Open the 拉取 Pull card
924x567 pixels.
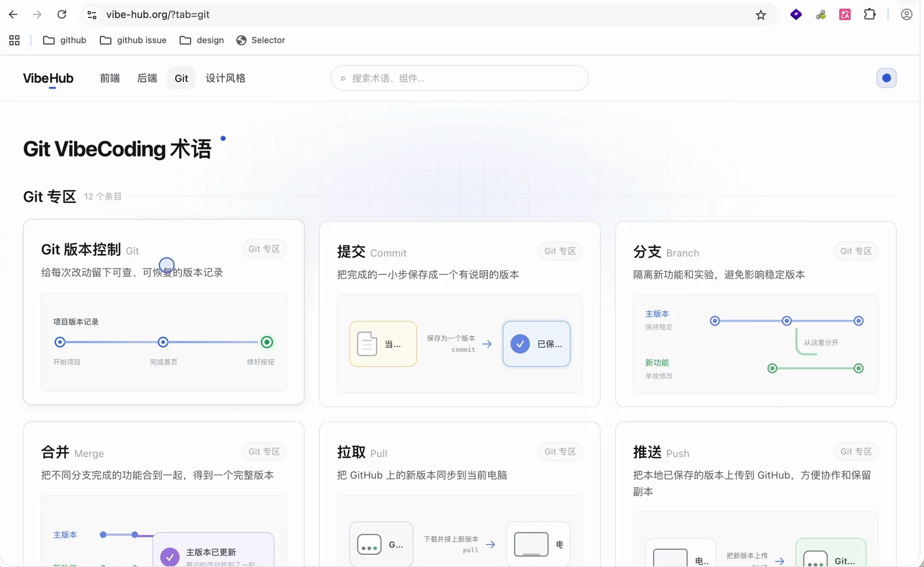tap(460, 494)
